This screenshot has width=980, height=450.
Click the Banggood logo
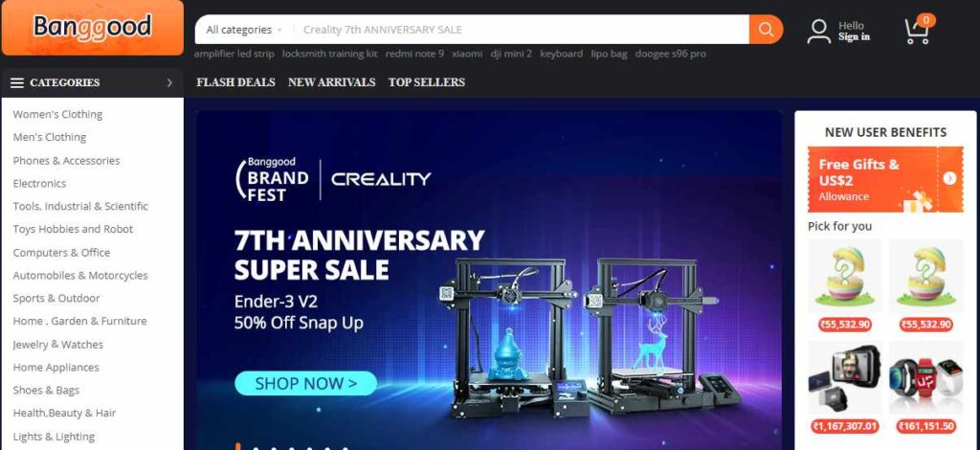(93, 28)
